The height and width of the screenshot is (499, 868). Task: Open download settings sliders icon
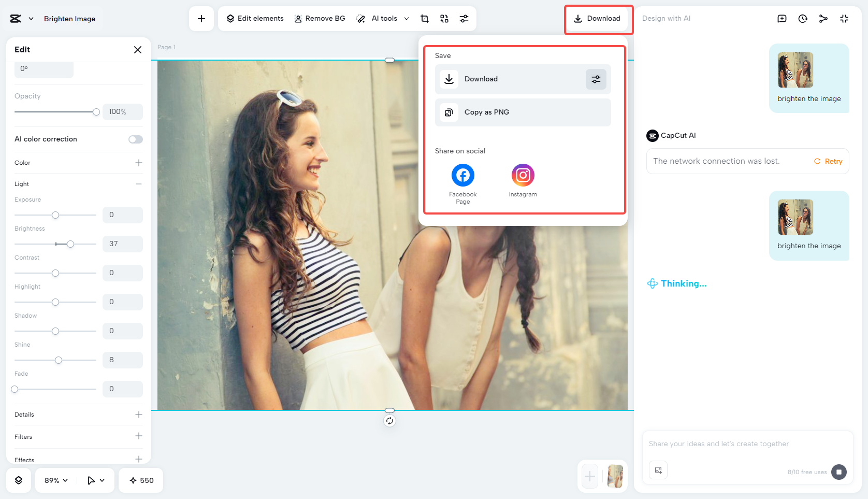point(596,79)
